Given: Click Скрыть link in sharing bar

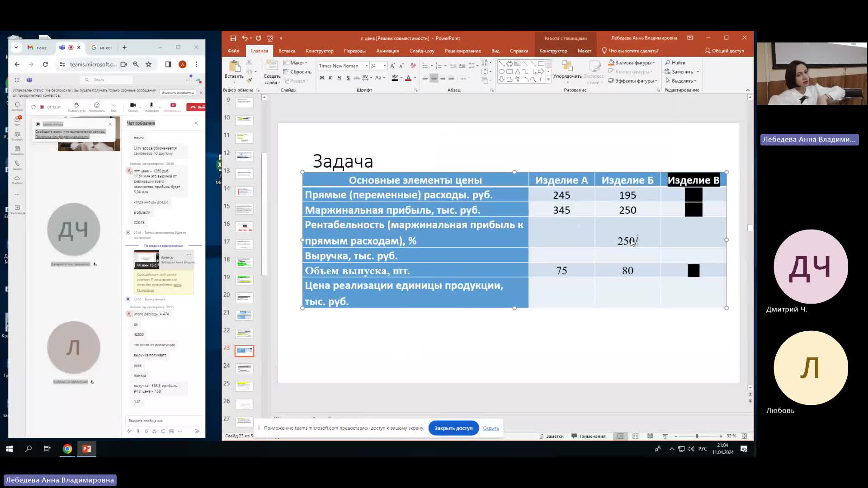Looking at the screenshot, I should (x=491, y=428).
